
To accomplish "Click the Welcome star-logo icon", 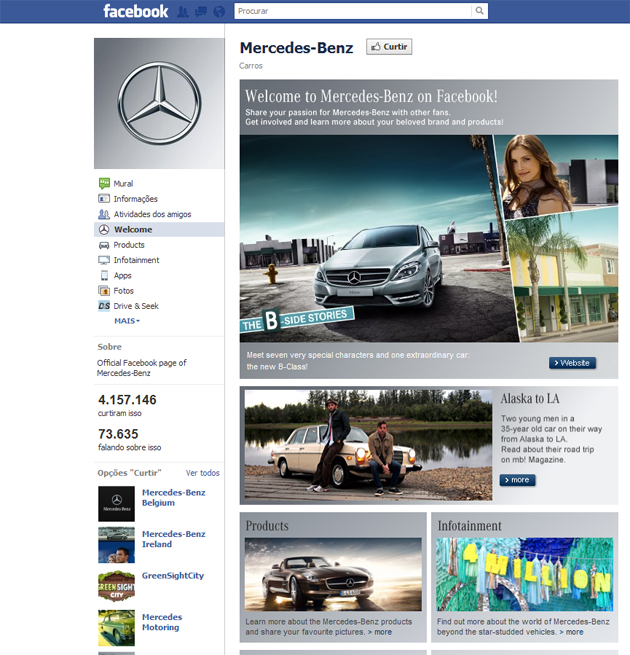I will pyautogui.click(x=104, y=229).
